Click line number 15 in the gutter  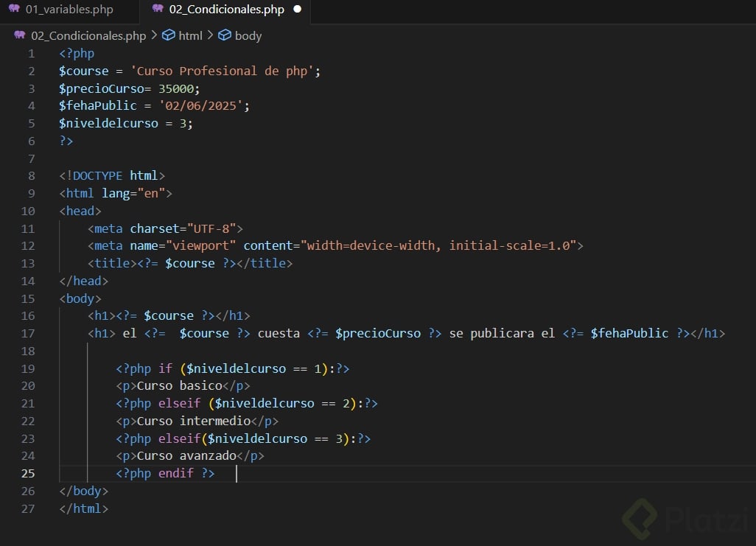pyautogui.click(x=28, y=299)
